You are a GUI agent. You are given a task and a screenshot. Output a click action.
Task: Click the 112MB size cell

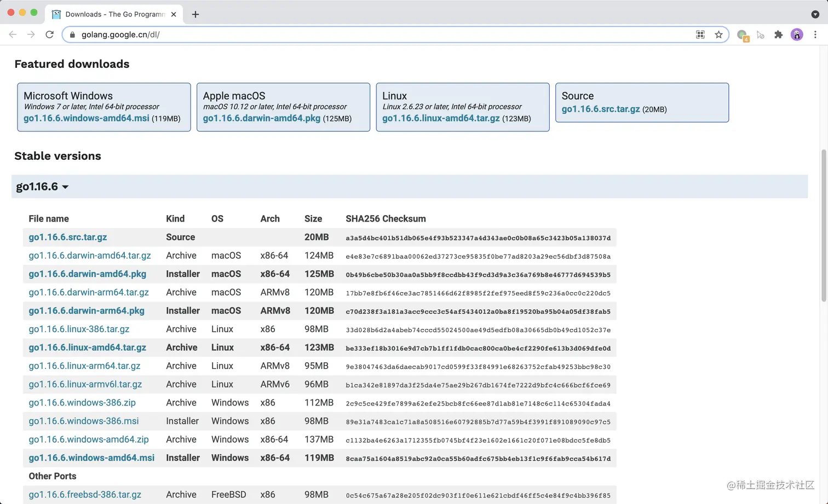319,403
